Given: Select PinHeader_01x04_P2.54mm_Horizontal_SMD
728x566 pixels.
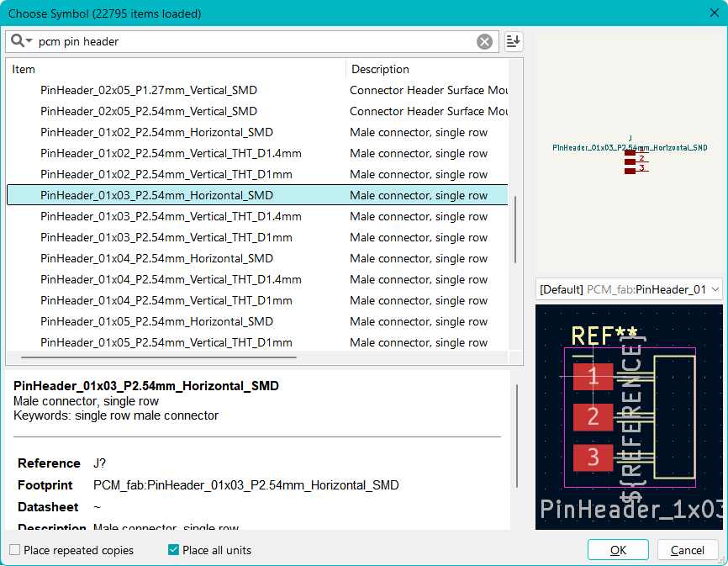Looking at the screenshot, I should (257, 259).
